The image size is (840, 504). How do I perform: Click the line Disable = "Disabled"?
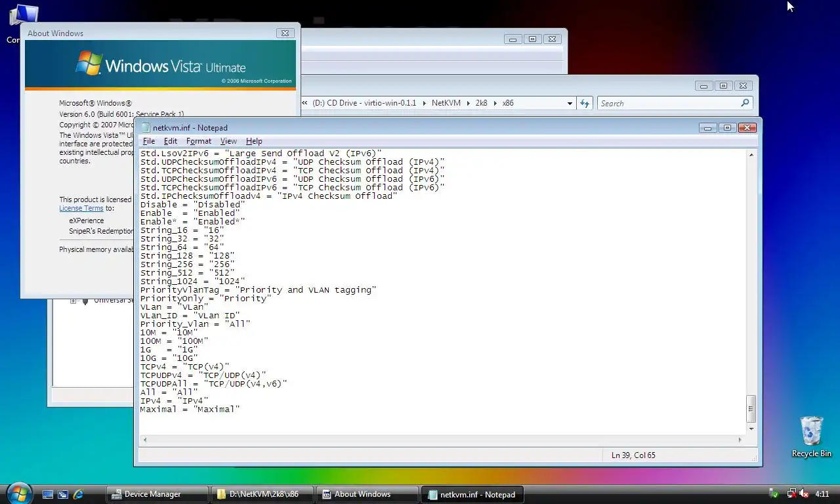[x=192, y=204]
